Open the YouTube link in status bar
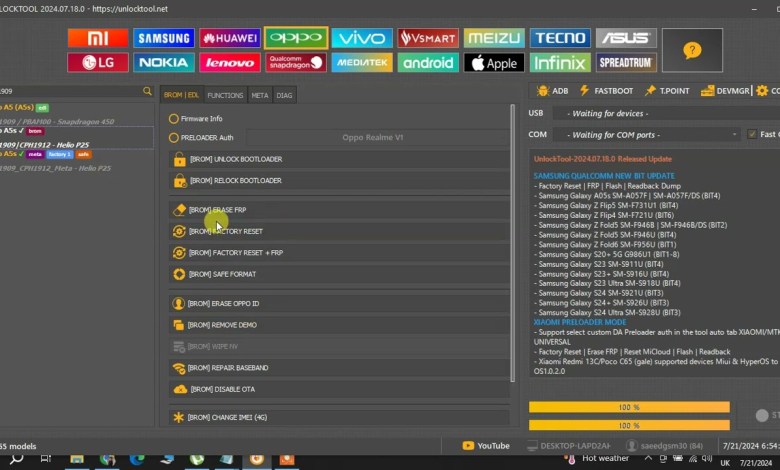The width and height of the screenshot is (780, 470). 486,446
